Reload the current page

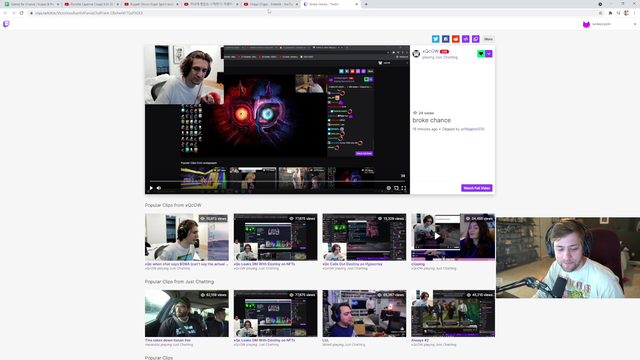tap(22, 13)
